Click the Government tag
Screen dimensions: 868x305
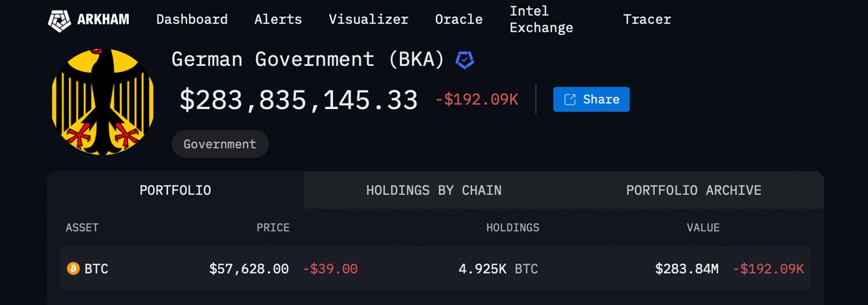220,144
